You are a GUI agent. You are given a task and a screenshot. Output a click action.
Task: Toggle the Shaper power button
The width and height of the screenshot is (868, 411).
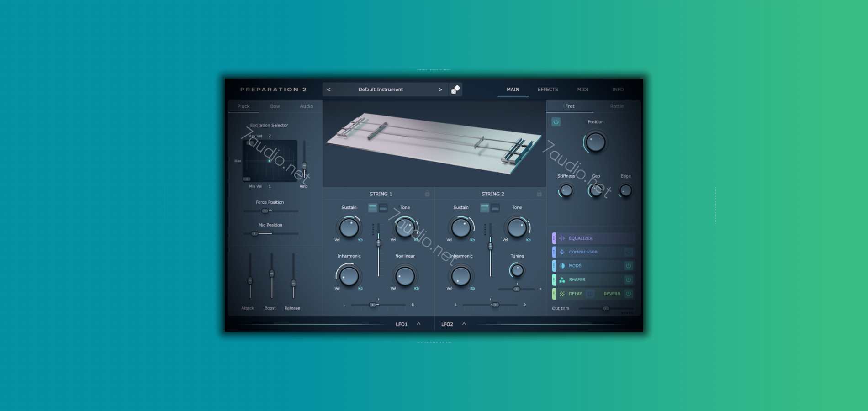tap(629, 280)
